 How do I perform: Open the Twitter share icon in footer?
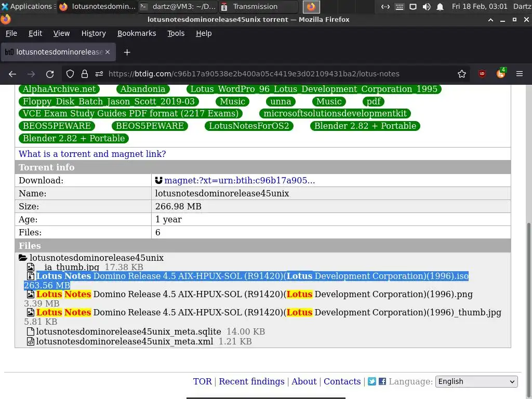372,381
